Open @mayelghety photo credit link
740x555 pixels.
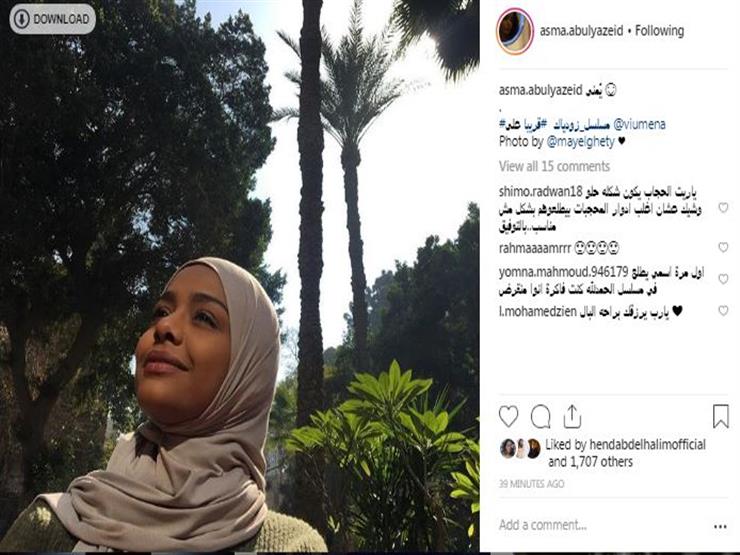point(580,142)
